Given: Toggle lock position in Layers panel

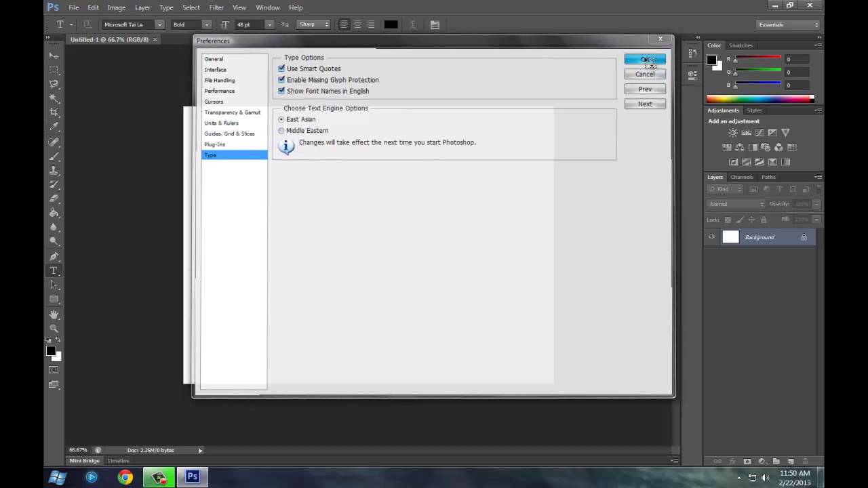Looking at the screenshot, I should tap(751, 220).
